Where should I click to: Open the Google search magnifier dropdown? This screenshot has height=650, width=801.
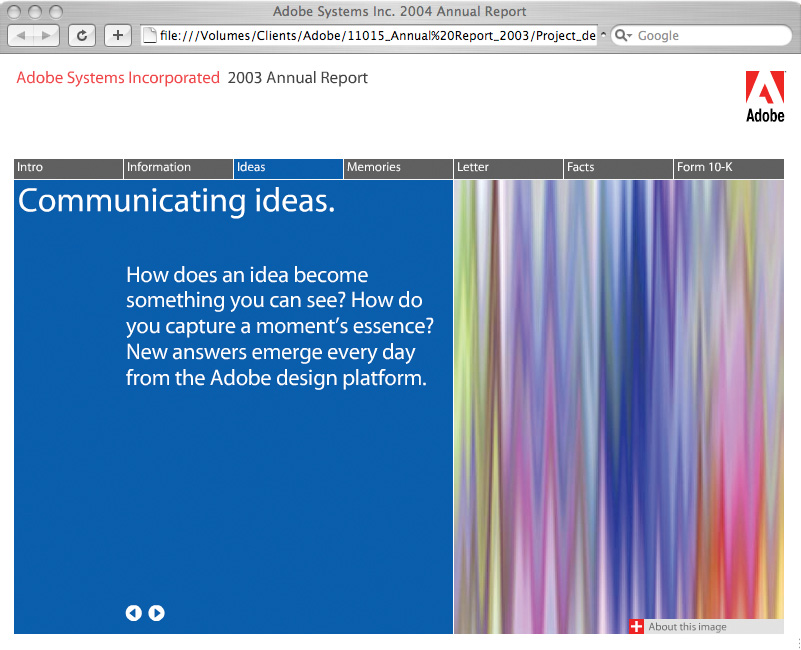(x=624, y=35)
